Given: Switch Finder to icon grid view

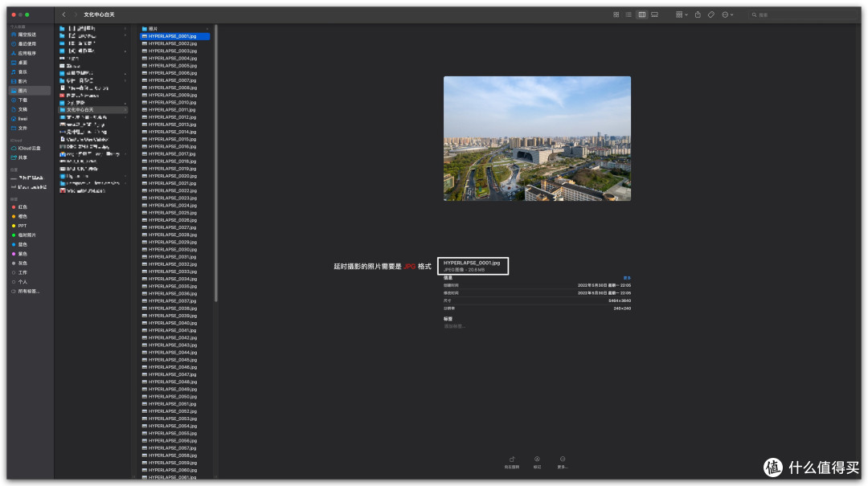Looking at the screenshot, I should coord(616,15).
